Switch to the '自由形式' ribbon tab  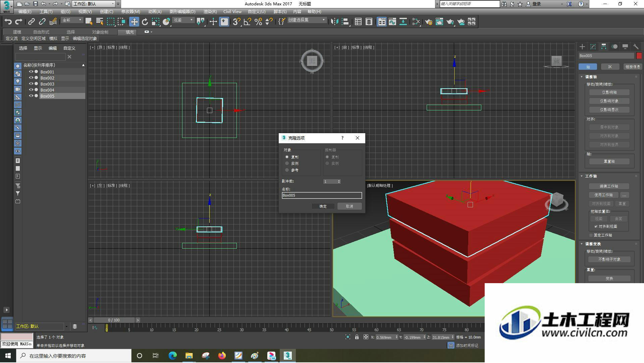pyautogui.click(x=41, y=32)
